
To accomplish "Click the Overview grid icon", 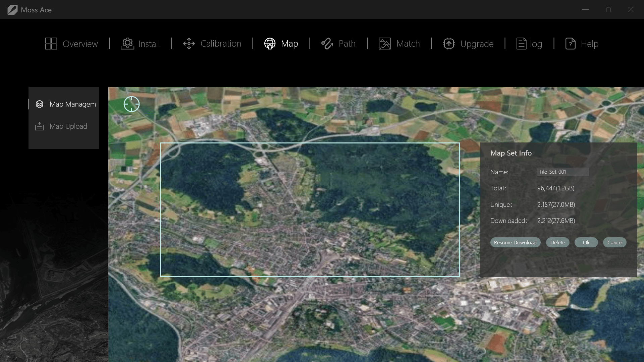I will 51,44.
